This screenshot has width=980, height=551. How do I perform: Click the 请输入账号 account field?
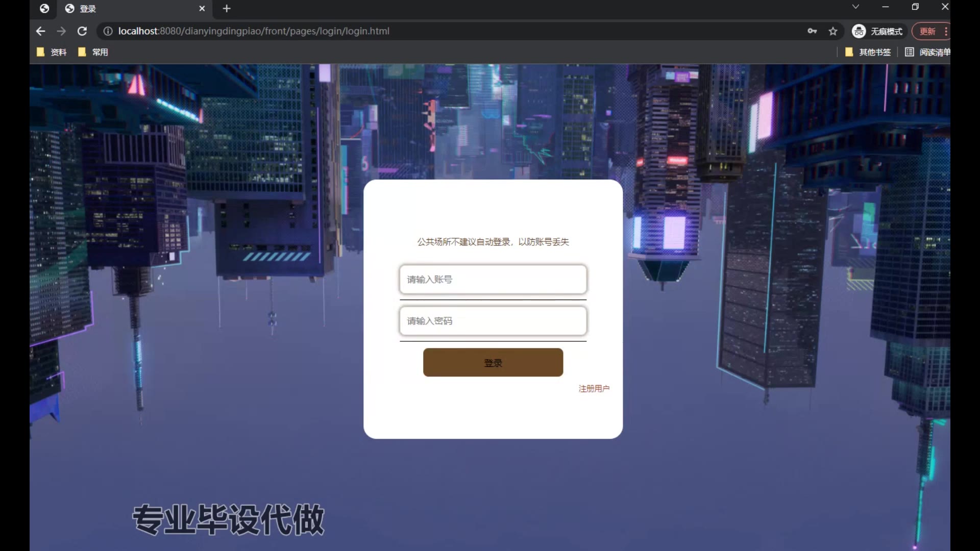click(x=493, y=279)
